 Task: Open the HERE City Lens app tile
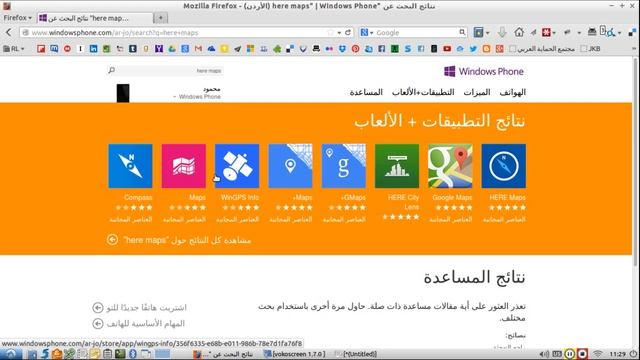[397, 166]
